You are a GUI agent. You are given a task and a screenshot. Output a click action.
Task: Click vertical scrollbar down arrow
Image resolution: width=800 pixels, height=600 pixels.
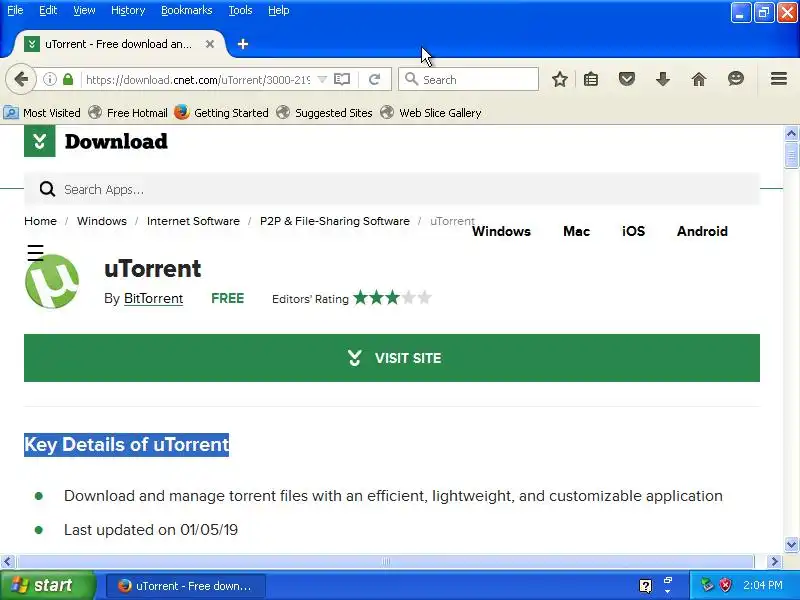791,544
